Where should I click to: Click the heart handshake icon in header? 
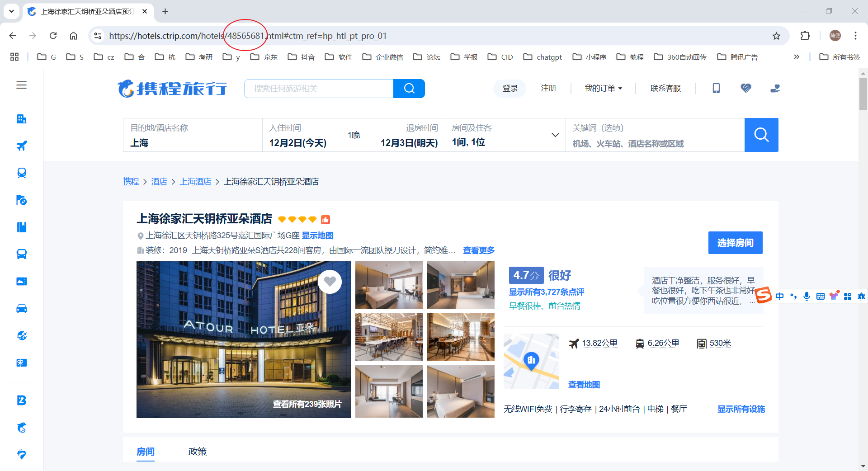tap(746, 88)
